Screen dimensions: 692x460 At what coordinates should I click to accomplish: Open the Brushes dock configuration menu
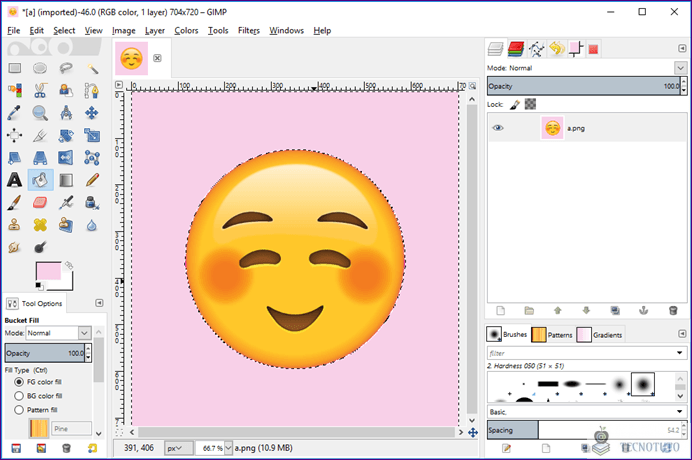(x=682, y=334)
